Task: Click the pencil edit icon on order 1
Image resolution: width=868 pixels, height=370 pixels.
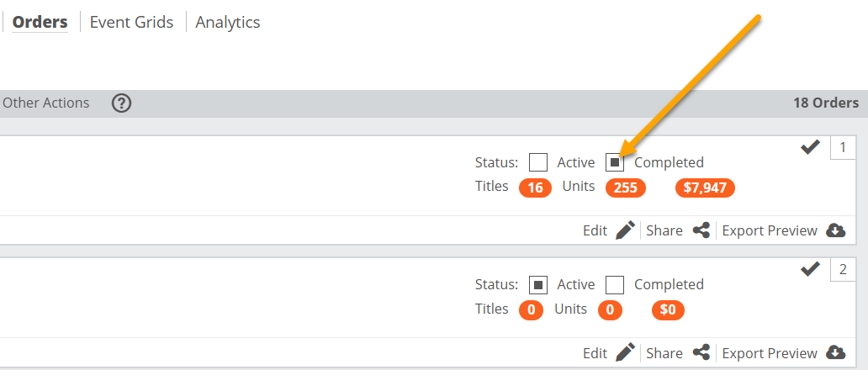Action: 624,230
